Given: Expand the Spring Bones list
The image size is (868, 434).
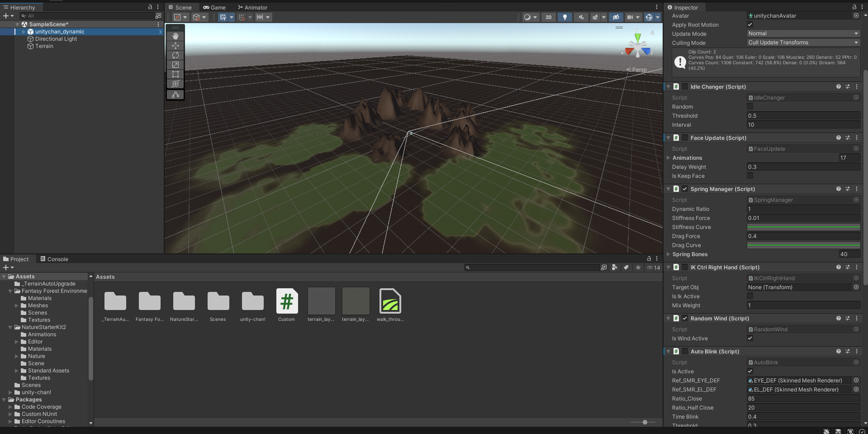Looking at the screenshot, I should 669,254.
